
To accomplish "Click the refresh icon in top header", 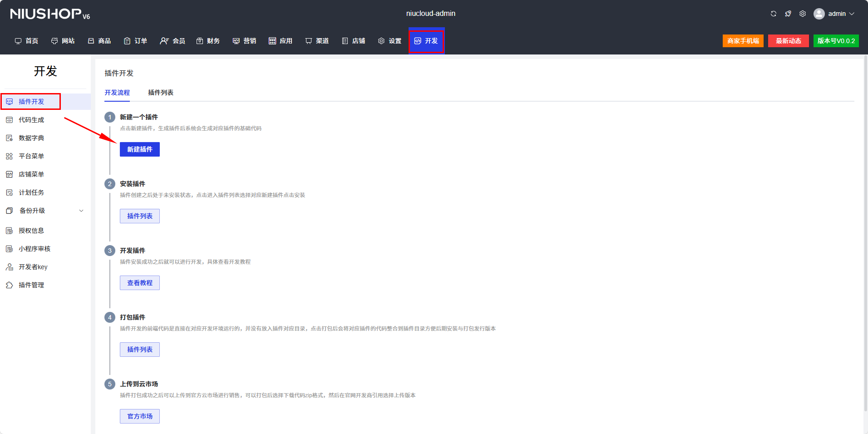I will tap(773, 14).
